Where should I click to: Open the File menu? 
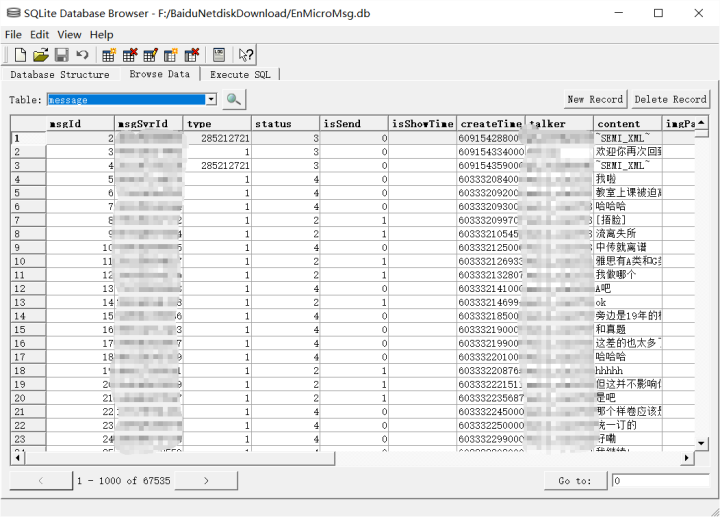[x=13, y=35]
